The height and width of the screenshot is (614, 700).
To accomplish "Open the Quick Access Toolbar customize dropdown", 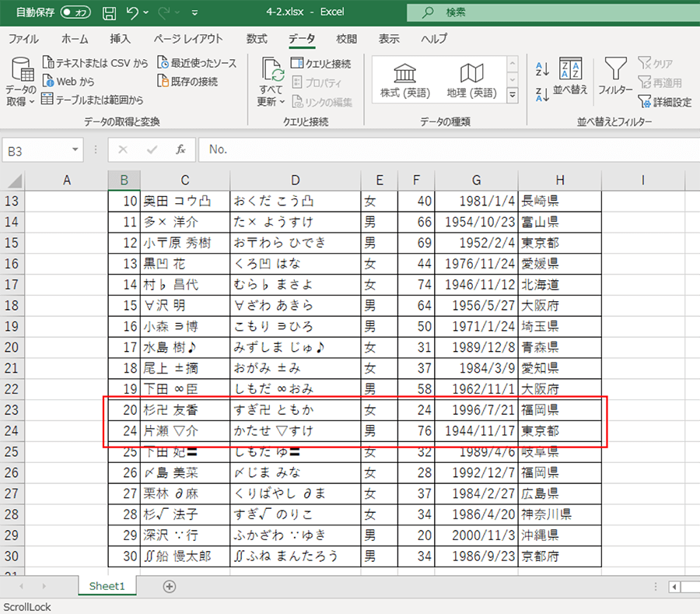I will [x=194, y=13].
